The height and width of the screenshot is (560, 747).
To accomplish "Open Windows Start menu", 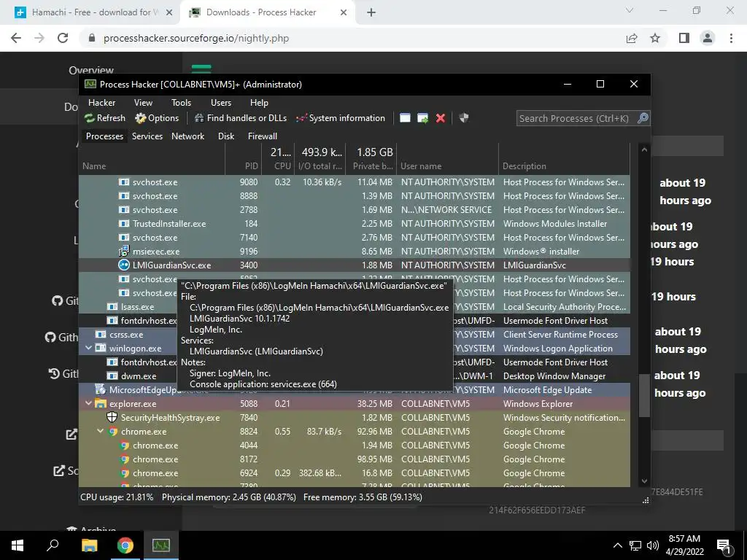I will pos(18,545).
